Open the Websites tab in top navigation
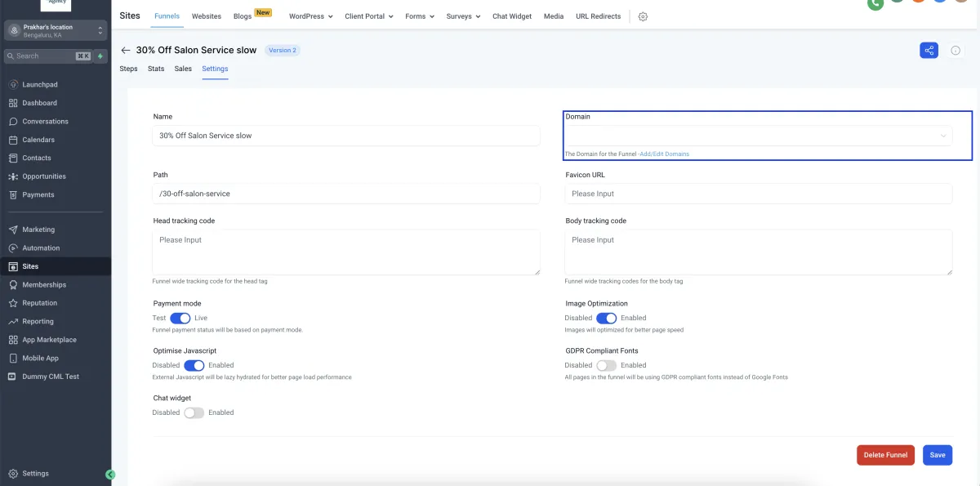This screenshot has width=980, height=486. [207, 16]
